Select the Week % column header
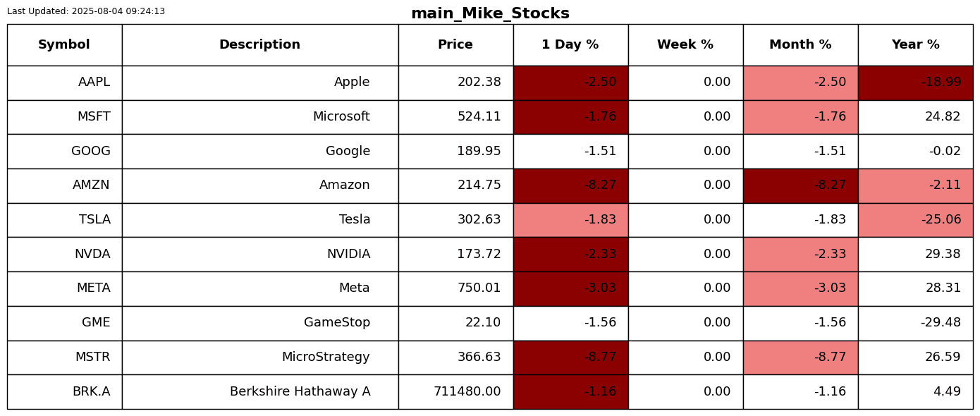This screenshot has height=416, width=980. point(685,45)
